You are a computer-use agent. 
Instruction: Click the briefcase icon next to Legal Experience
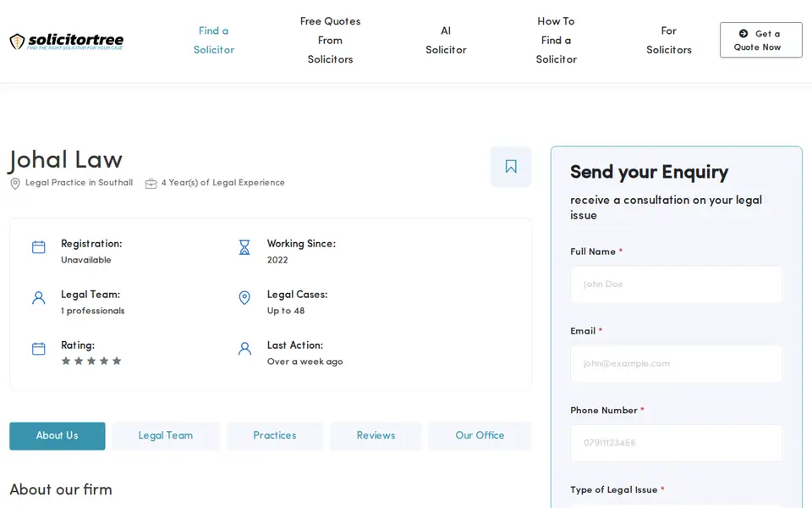pos(151,184)
